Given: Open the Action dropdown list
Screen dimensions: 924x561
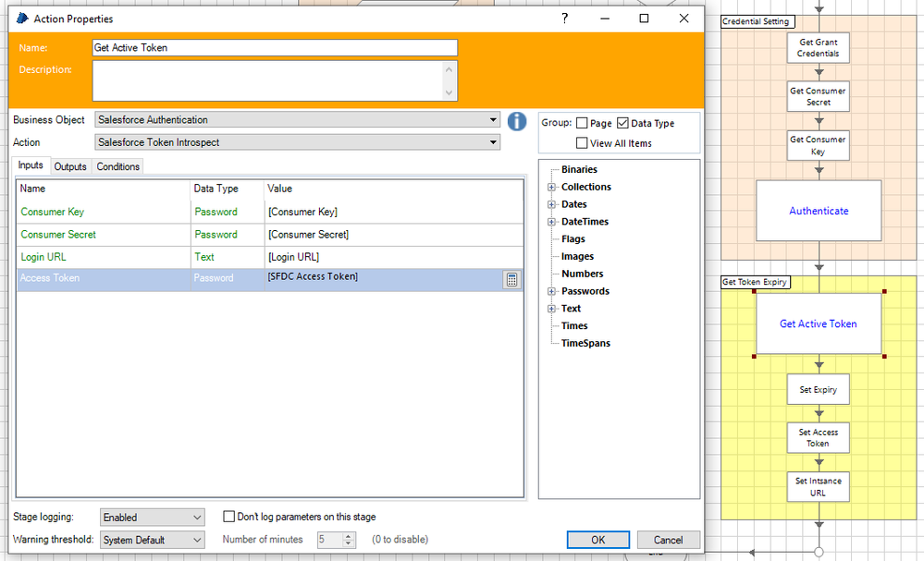Looking at the screenshot, I should (297, 142).
